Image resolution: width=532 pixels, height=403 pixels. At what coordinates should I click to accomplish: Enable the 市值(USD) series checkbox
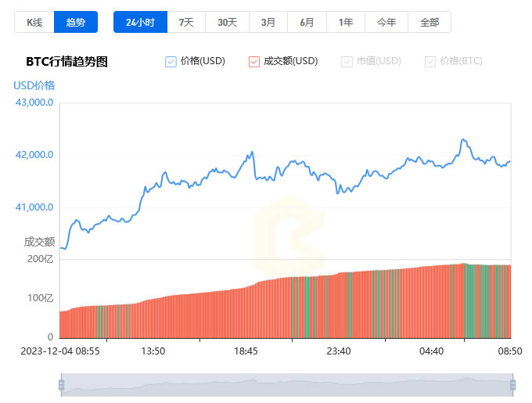coord(347,62)
